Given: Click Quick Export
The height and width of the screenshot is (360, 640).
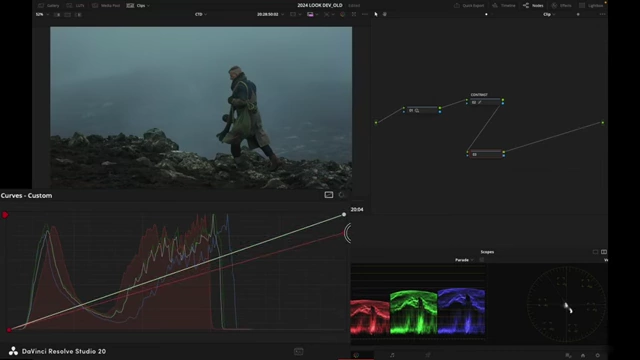Looking at the screenshot, I should click(469, 6).
